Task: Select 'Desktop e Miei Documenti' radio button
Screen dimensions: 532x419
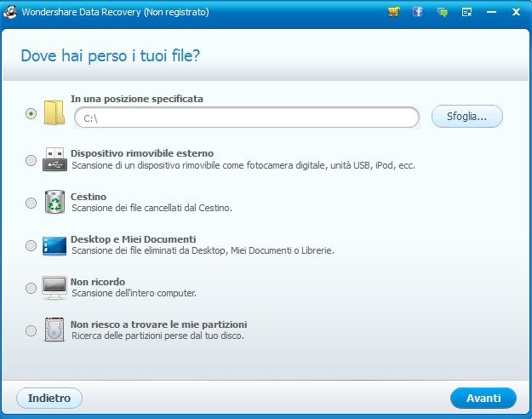Action: 31,245
